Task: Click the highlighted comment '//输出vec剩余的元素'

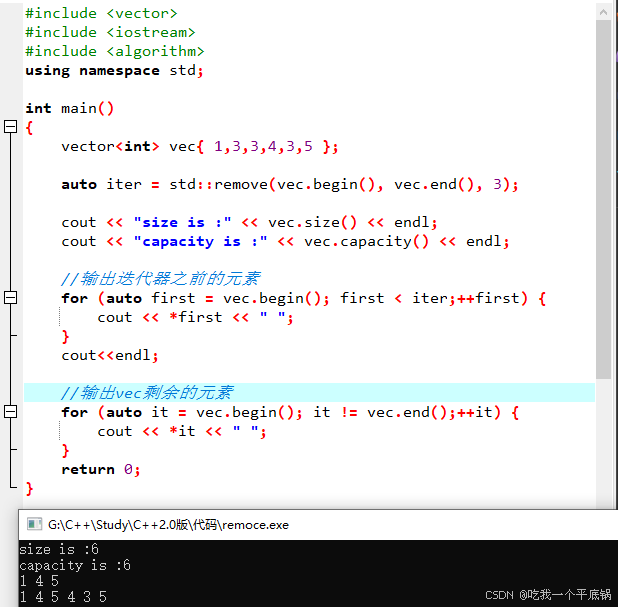Action: click(x=147, y=393)
